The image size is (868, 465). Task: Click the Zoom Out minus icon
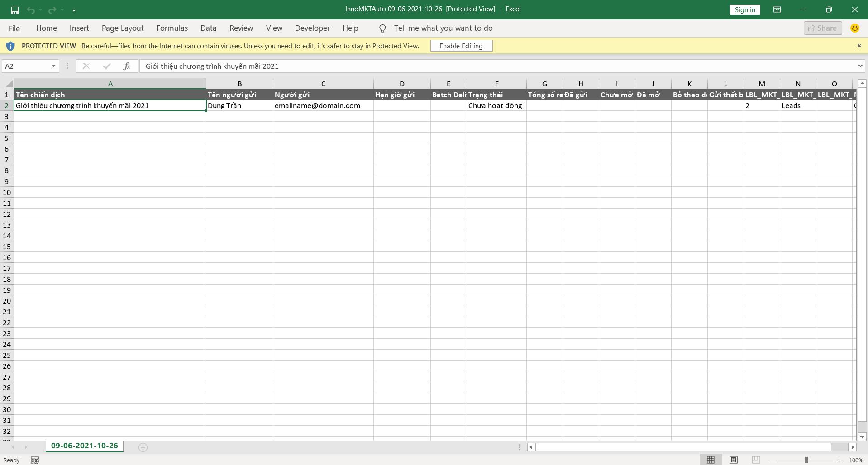(773, 460)
